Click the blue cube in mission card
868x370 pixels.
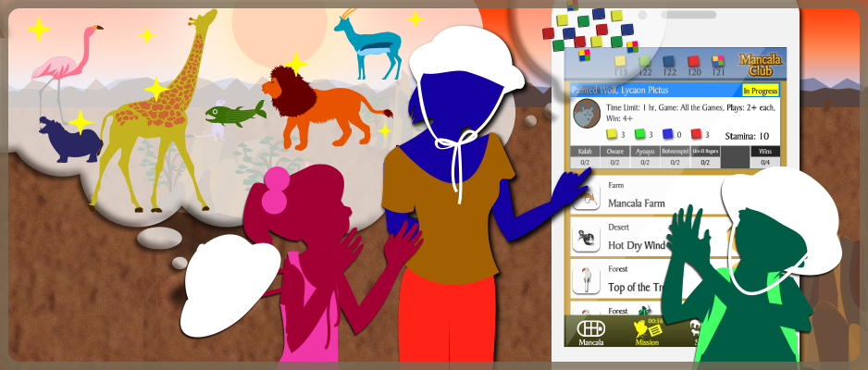pos(666,134)
